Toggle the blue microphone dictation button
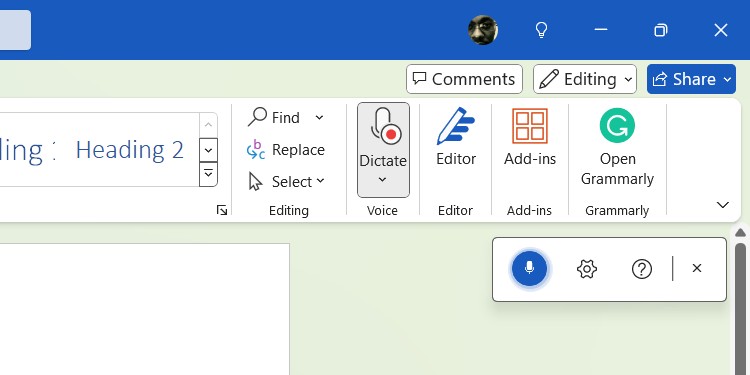Image resolution: width=750 pixels, height=375 pixels. coord(529,268)
